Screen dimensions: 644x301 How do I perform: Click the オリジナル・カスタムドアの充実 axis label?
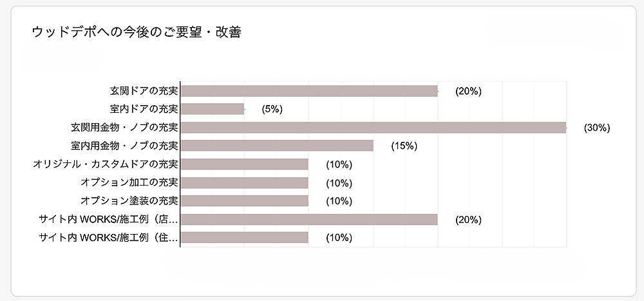(x=106, y=164)
